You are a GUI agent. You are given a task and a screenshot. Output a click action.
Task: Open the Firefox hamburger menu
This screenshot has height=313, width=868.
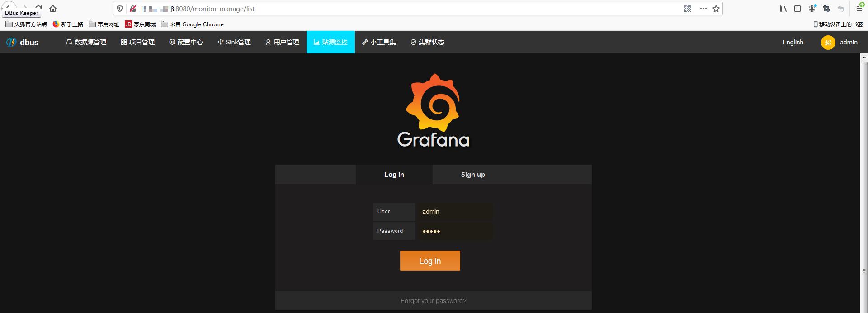click(x=859, y=8)
